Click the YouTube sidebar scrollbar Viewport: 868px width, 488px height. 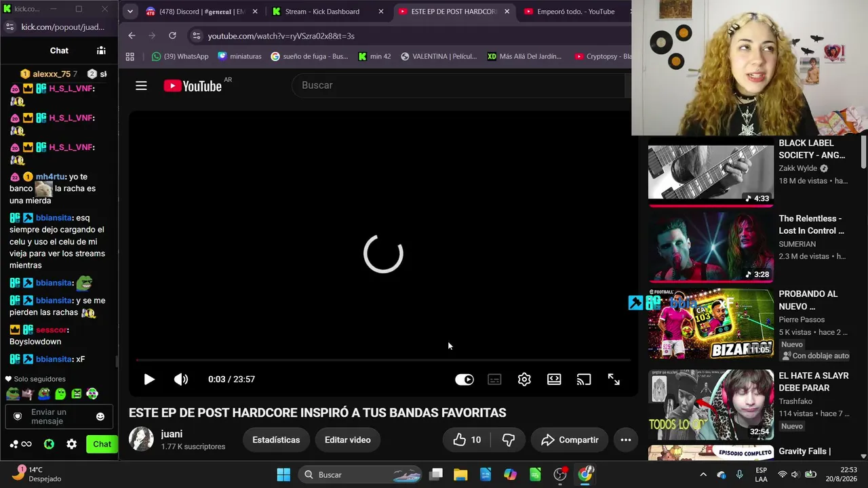[863, 152]
